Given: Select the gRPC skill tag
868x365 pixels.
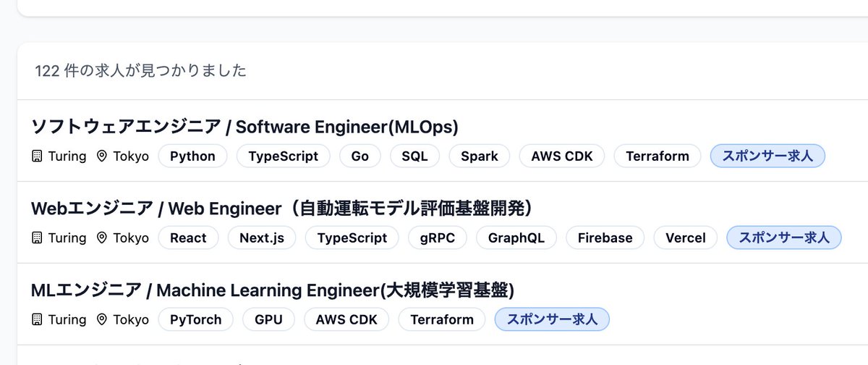Looking at the screenshot, I should tap(438, 238).
